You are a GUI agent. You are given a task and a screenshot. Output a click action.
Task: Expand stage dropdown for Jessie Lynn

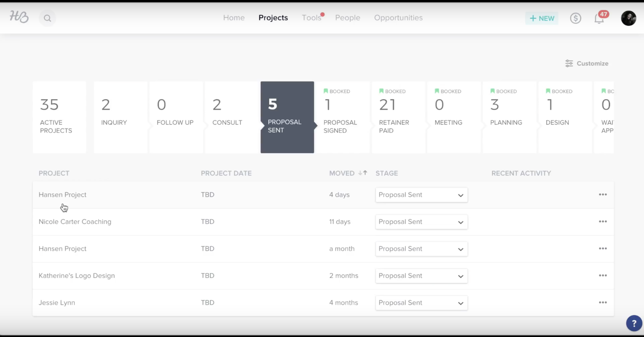421,303
